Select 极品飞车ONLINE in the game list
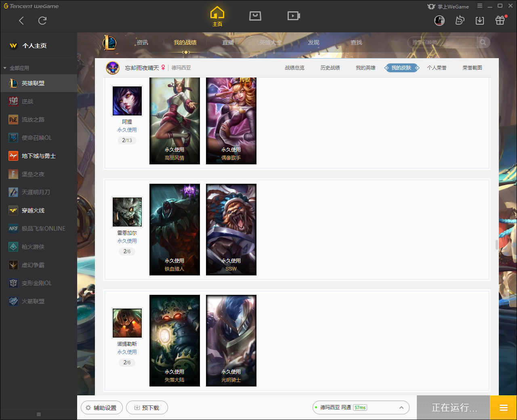The height and width of the screenshot is (420, 517). (38, 229)
